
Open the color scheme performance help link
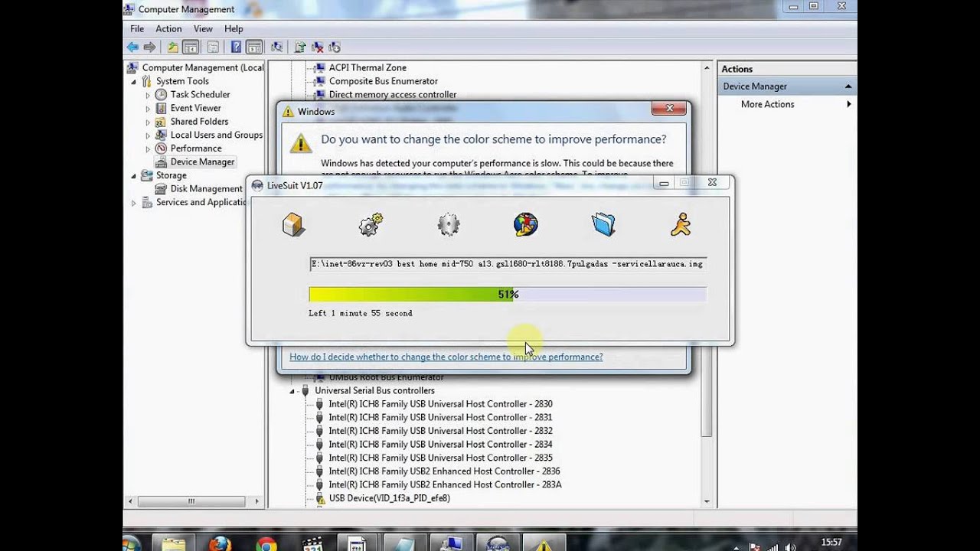click(446, 357)
